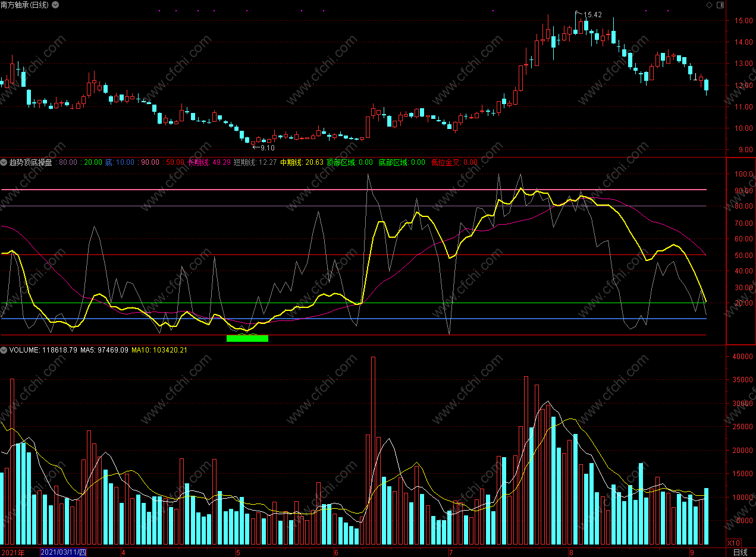Click the 15.00 price axis label
Viewport: 756px width, 557px height.
pyautogui.click(x=743, y=21)
